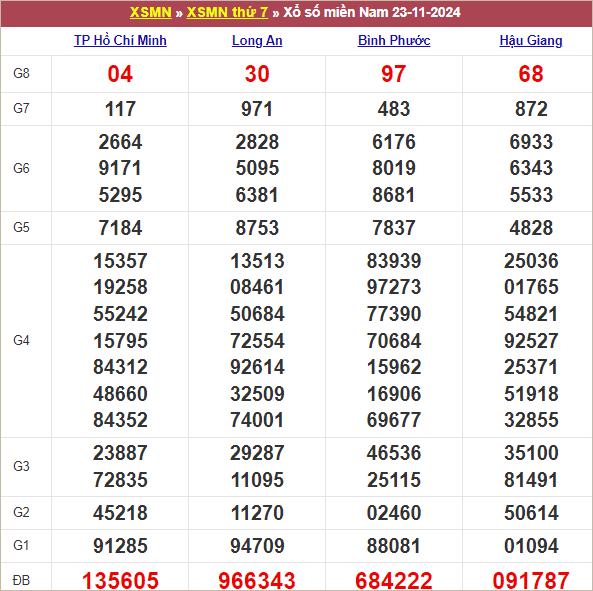Click G4 number 77390

coord(394,314)
